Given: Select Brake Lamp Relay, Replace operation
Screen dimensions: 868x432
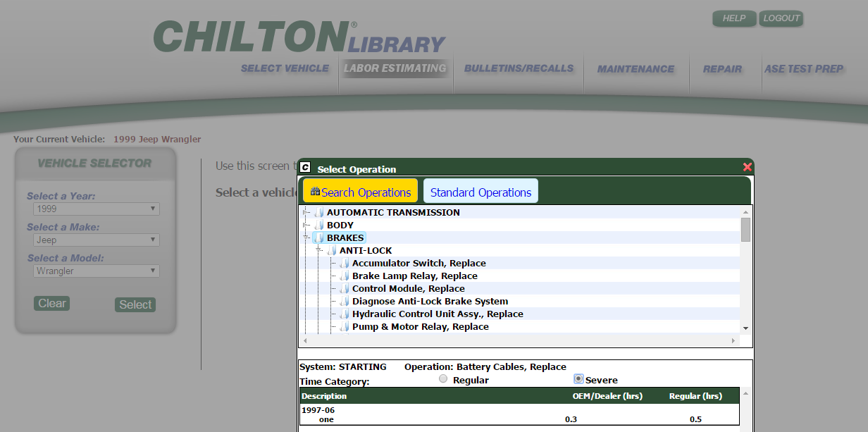Looking at the screenshot, I should pyautogui.click(x=415, y=276).
